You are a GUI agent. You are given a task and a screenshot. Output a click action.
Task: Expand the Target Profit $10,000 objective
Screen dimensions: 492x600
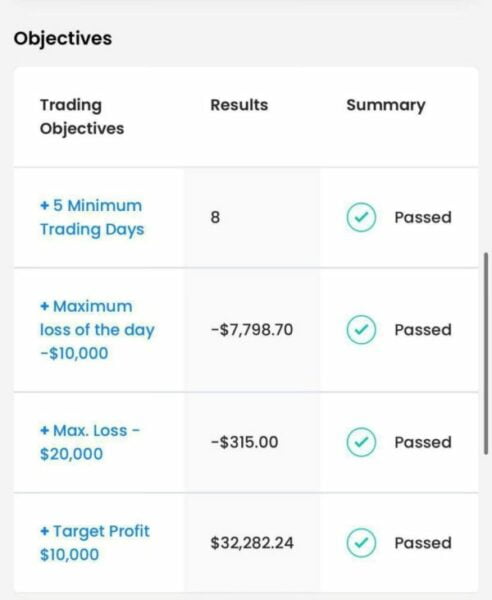[94, 543]
